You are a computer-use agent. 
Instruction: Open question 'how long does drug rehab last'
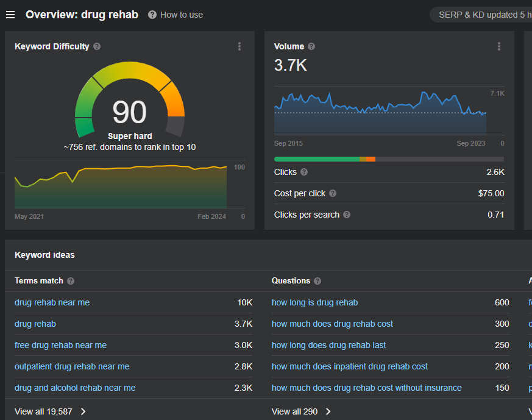coord(329,346)
